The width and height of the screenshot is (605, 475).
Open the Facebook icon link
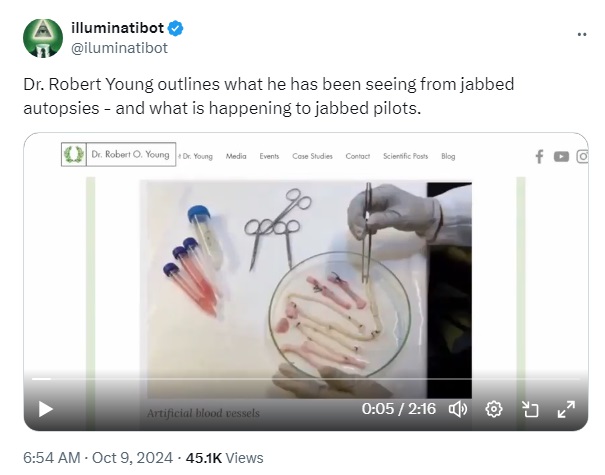coord(539,156)
